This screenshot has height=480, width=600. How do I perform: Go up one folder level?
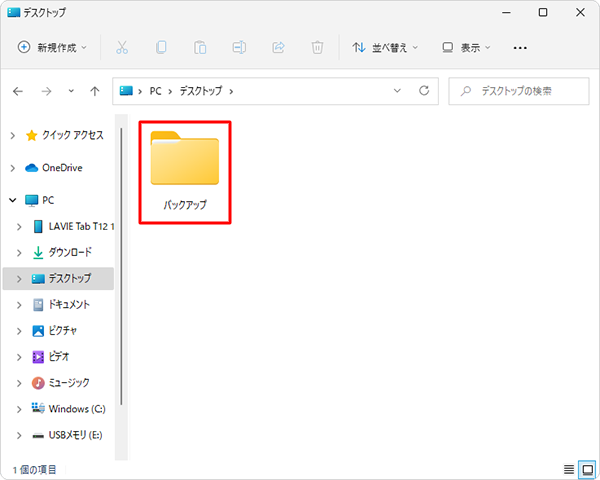95,91
